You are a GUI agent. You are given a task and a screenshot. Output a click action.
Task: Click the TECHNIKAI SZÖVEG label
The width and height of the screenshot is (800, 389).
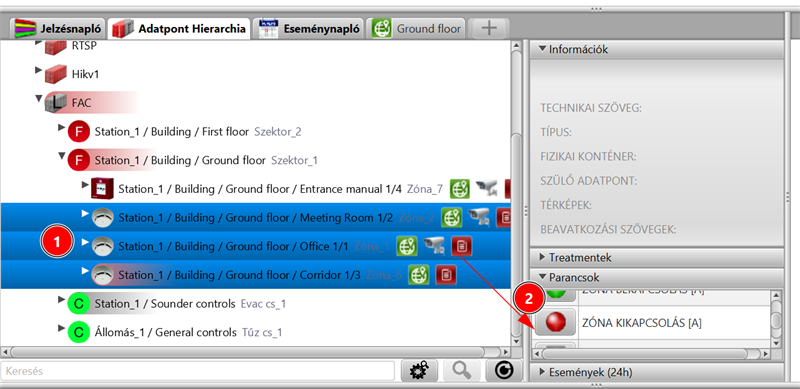click(x=591, y=108)
